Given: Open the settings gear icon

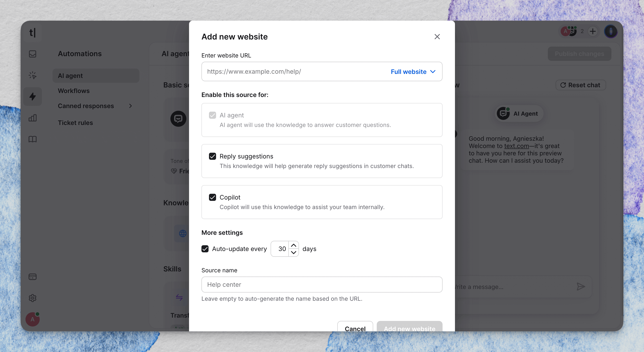Looking at the screenshot, I should click(33, 298).
